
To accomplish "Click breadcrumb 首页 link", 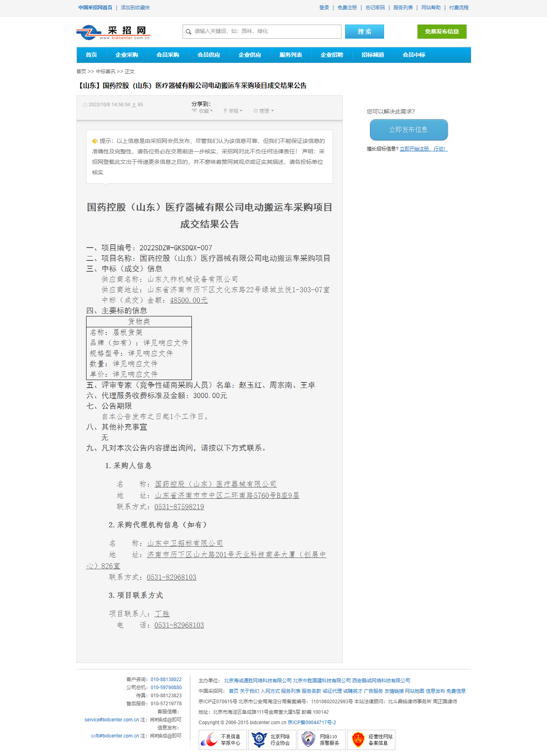I will (x=81, y=72).
